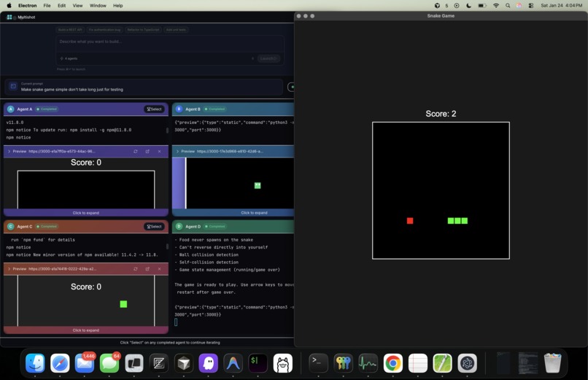Image resolution: width=588 pixels, height=380 pixels.
Task: Open the 4 agents selector
Action: 69,58
